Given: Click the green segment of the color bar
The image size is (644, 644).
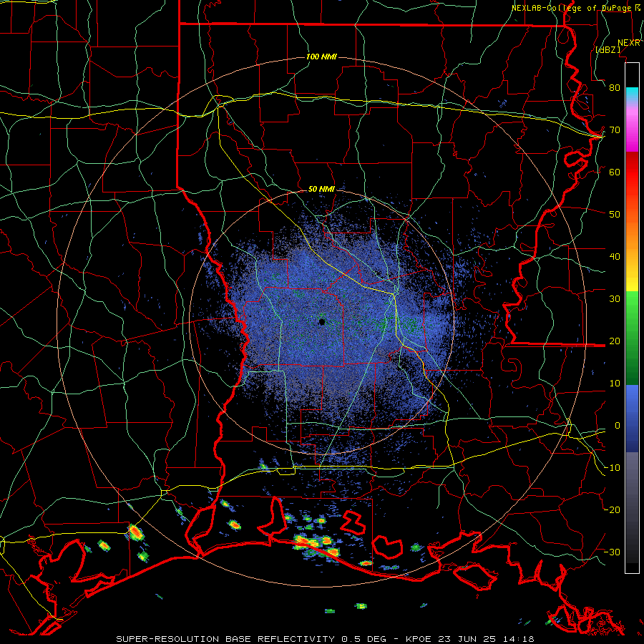Looking at the screenshot, I should pyautogui.click(x=632, y=338).
